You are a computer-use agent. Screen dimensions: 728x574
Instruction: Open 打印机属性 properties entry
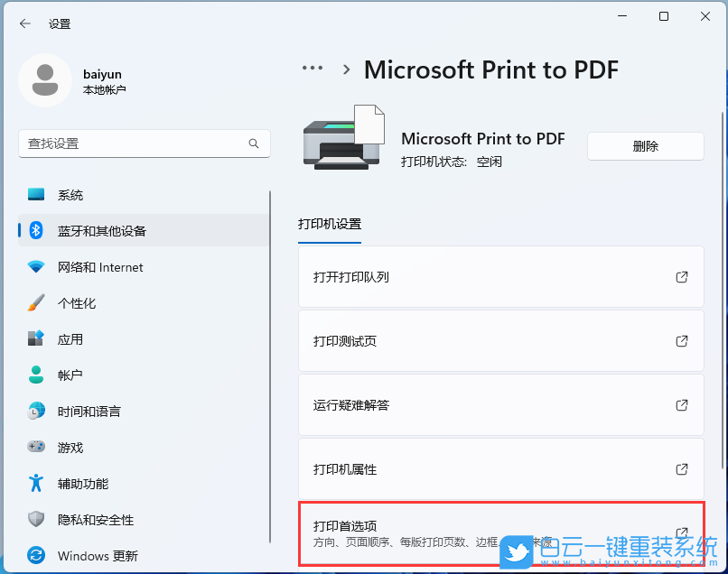point(500,469)
